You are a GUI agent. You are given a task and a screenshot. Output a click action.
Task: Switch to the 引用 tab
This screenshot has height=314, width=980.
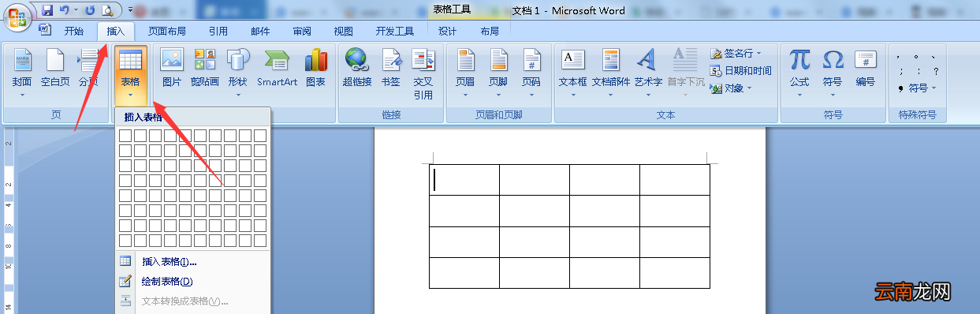pos(218,31)
